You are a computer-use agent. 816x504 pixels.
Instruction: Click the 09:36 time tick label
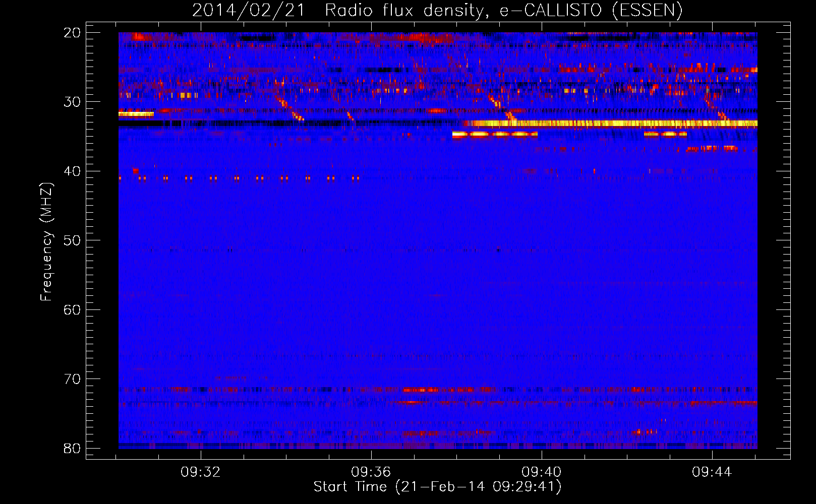371,472
